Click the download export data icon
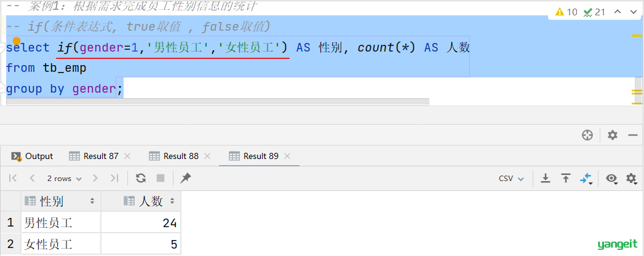This screenshot has width=644, height=256. (x=546, y=178)
